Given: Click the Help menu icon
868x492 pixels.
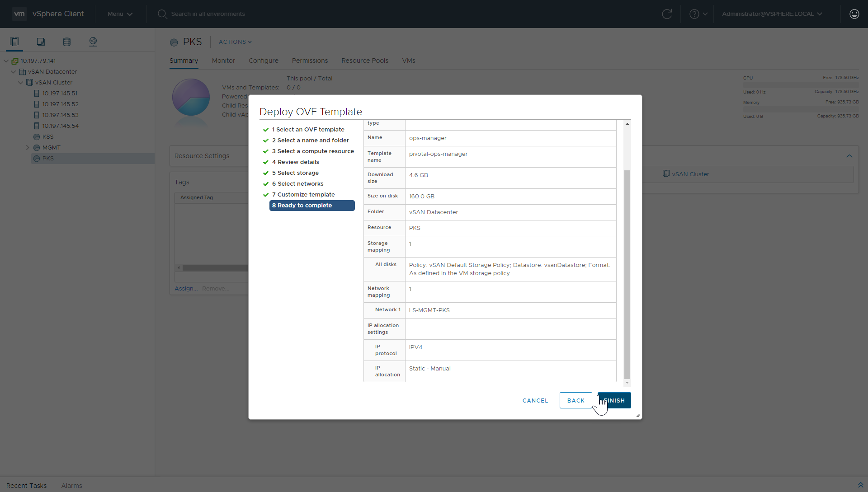Looking at the screenshot, I should (694, 13).
